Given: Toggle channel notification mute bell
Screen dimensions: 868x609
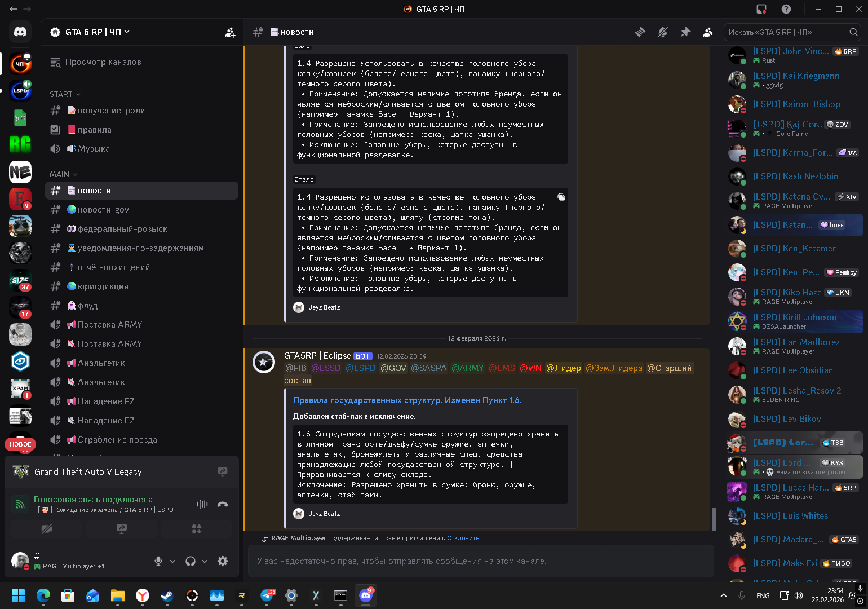Looking at the screenshot, I should [x=663, y=32].
